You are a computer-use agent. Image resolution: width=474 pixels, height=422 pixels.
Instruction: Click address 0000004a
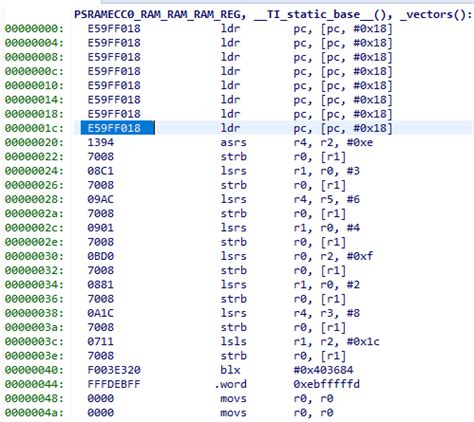[x=34, y=413]
